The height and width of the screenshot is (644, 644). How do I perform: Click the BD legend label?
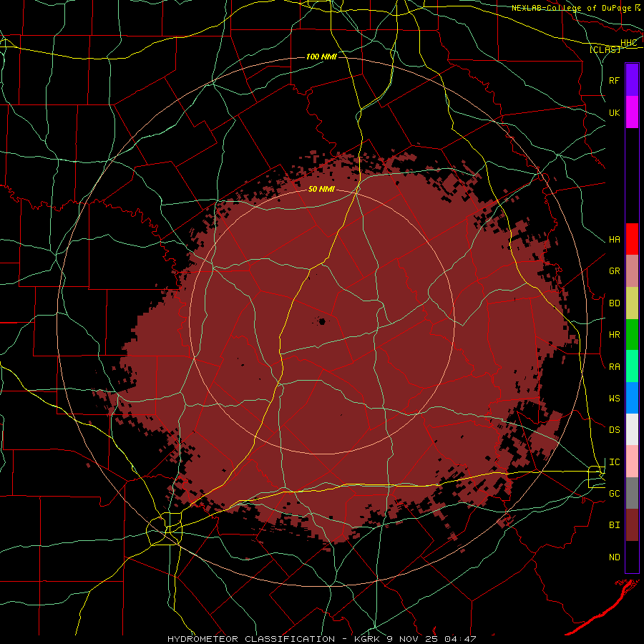[x=614, y=303]
